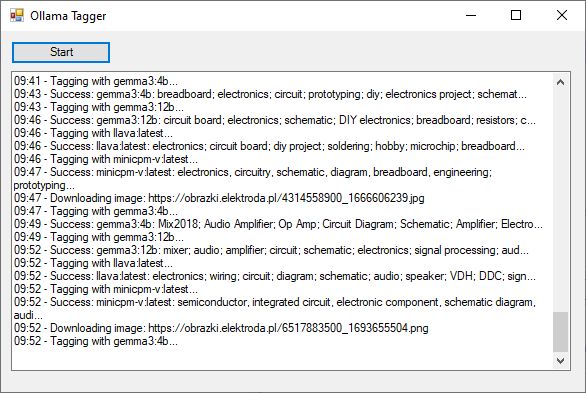Click the log scrollbar thumb
586x393 pixels.
click(560, 332)
